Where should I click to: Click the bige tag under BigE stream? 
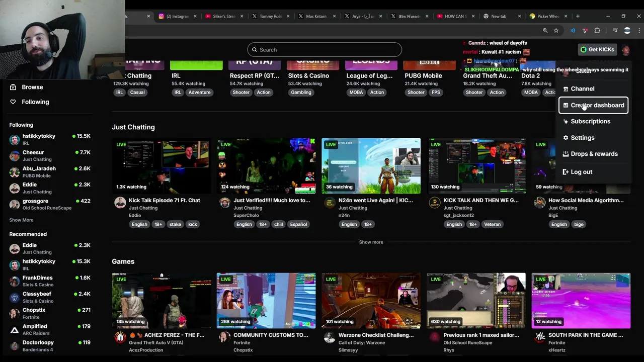click(x=579, y=225)
